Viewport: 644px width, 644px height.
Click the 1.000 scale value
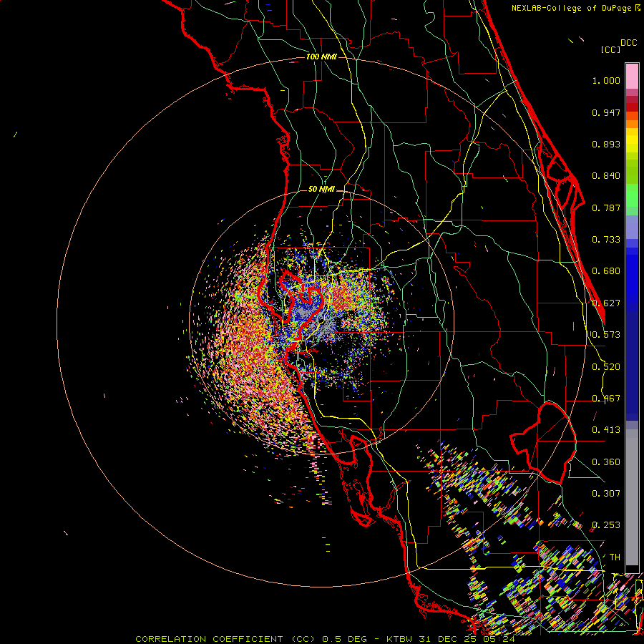(606, 80)
